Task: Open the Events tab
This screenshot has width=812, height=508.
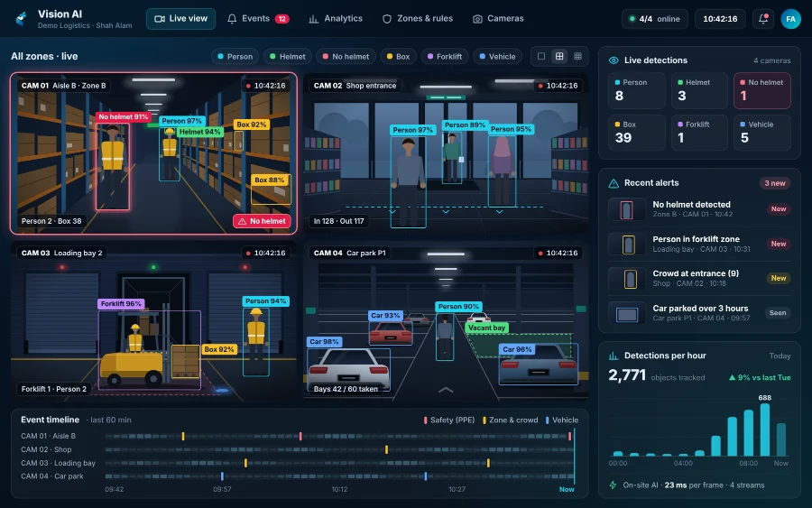Action: coord(258,19)
